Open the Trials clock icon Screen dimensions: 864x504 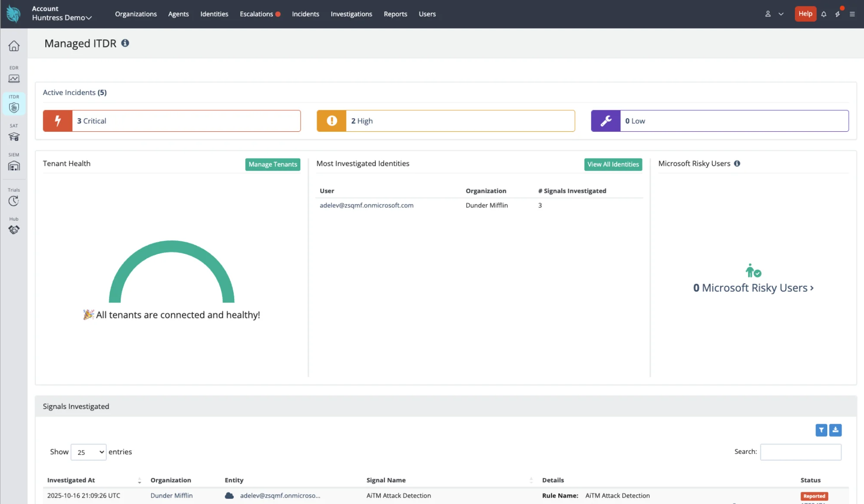coord(14,201)
